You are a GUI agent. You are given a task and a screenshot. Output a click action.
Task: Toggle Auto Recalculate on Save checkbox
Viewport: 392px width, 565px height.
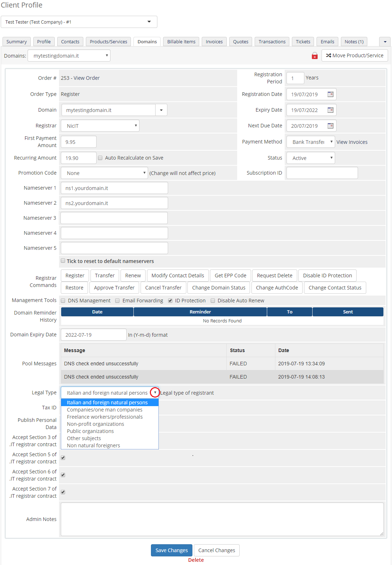pyautogui.click(x=100, y=158)
